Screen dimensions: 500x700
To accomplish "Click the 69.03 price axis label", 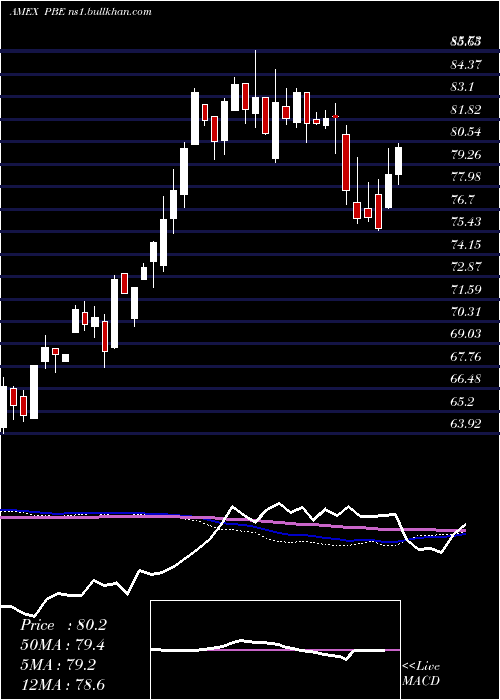I will coord(466,334).
